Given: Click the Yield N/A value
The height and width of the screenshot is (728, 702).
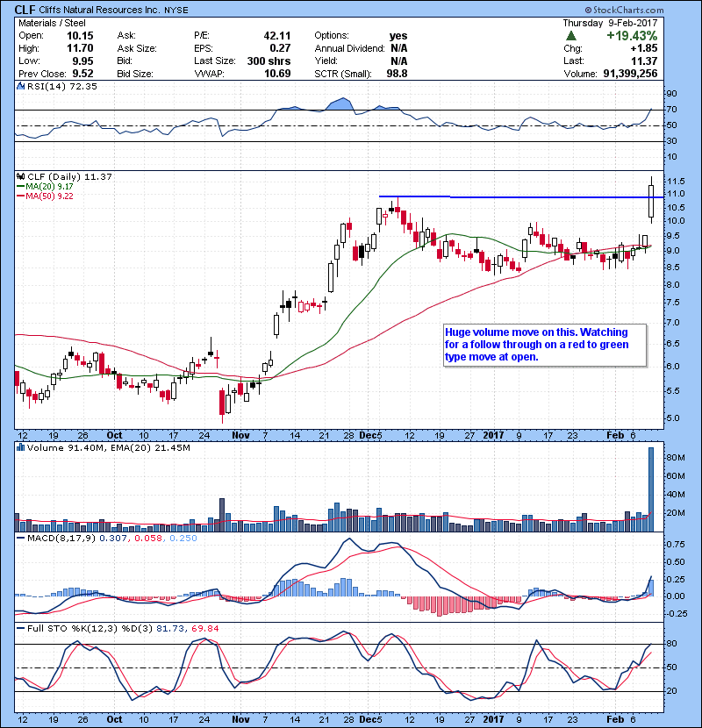Looking at the screenshot, I should click(x=398, y=61).
